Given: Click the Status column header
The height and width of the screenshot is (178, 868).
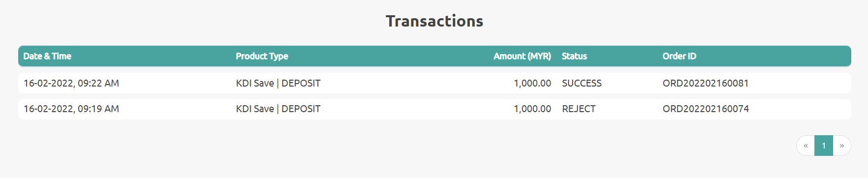Looking at the screenshot, I should 574,56.
